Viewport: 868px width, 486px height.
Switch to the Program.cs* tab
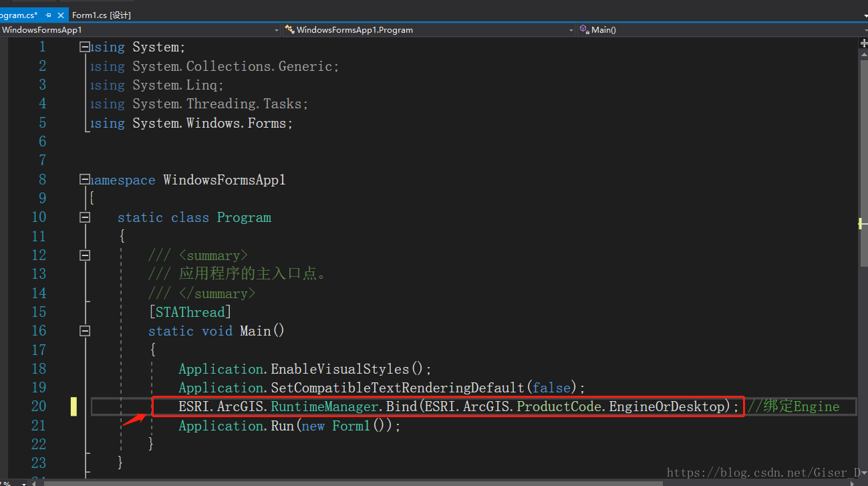[x=19, y=15]
